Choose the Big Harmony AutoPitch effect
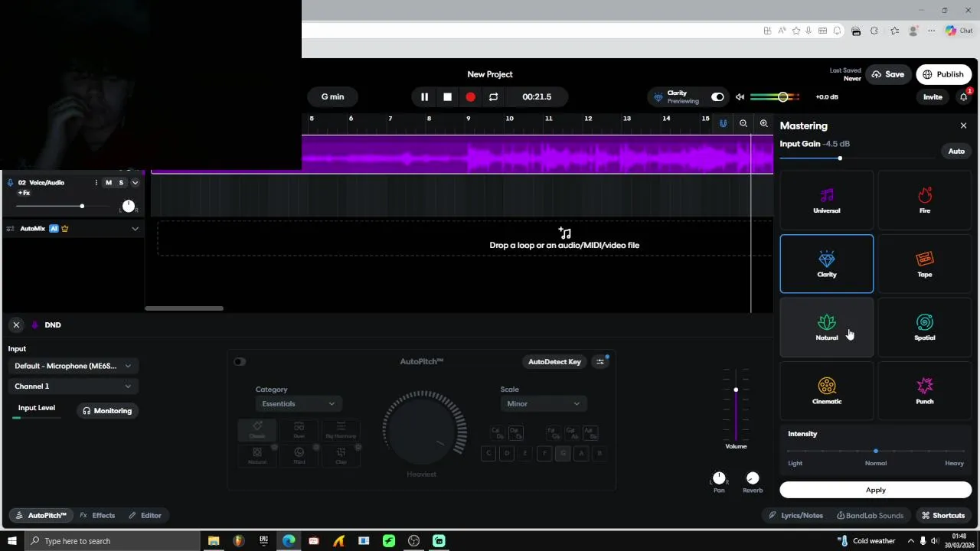 pyautogui.click(x=341, y=430)
